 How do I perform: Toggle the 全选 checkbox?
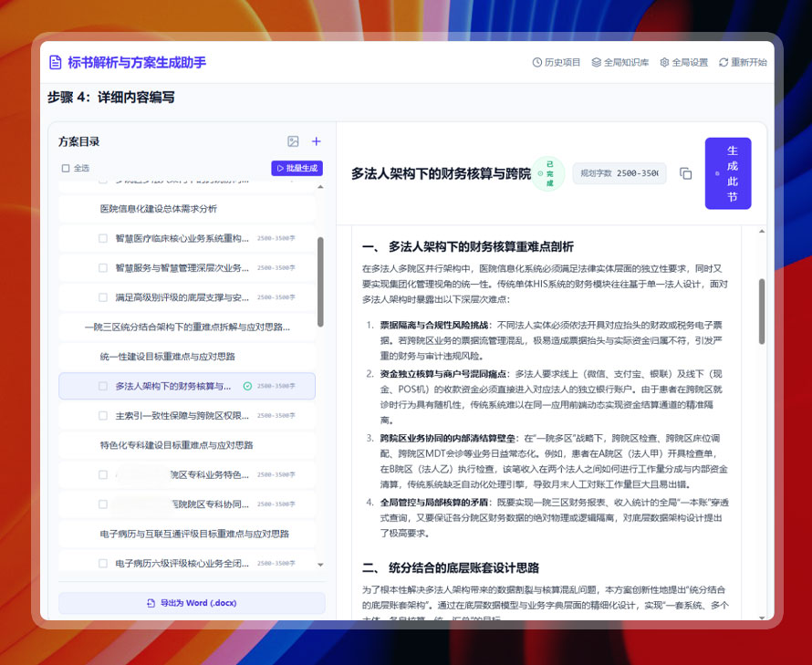[66, 169]
